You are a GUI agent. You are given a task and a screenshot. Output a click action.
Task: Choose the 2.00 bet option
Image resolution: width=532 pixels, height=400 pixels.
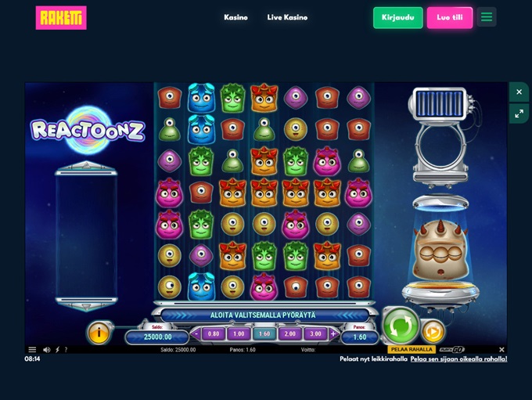(290, 333)
